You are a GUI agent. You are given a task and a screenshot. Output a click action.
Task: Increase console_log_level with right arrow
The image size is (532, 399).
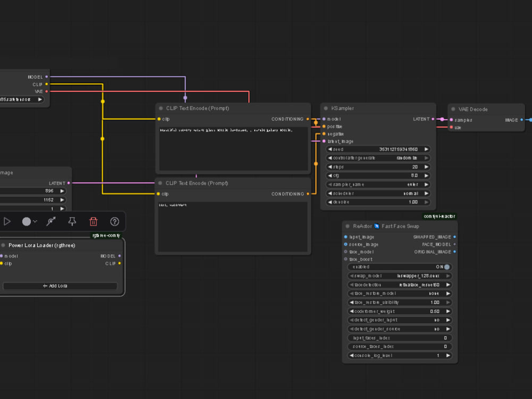point(448,355)
